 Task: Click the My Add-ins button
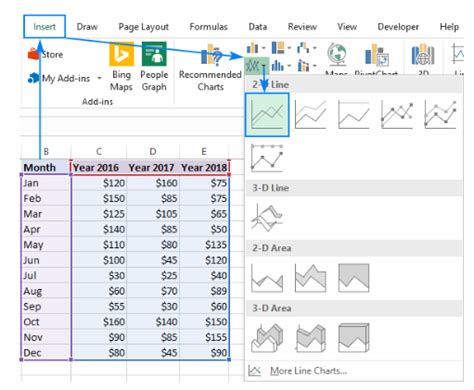59,78
